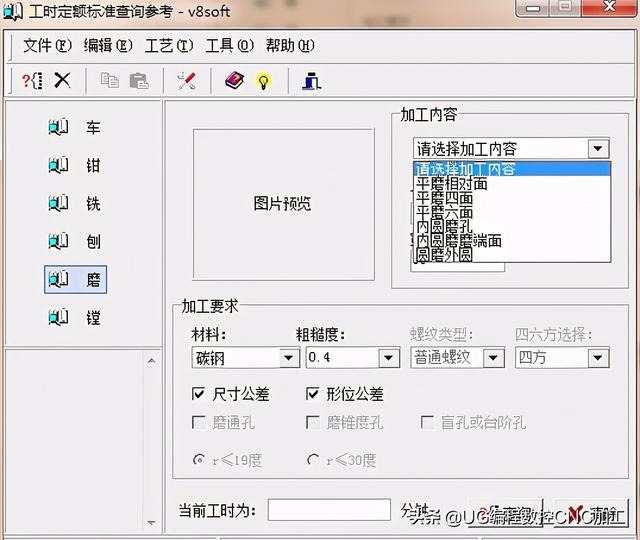
Task: Open the 帮助(H) menu
Action: [290, 45]
